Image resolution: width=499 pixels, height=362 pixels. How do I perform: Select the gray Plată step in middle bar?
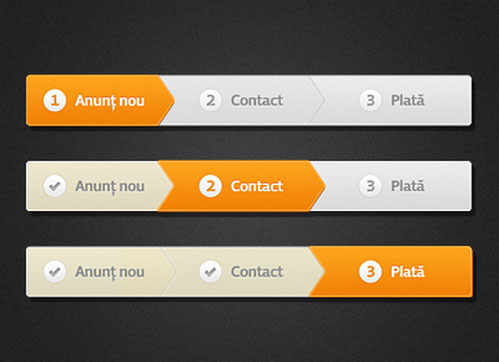coord(393,186)
